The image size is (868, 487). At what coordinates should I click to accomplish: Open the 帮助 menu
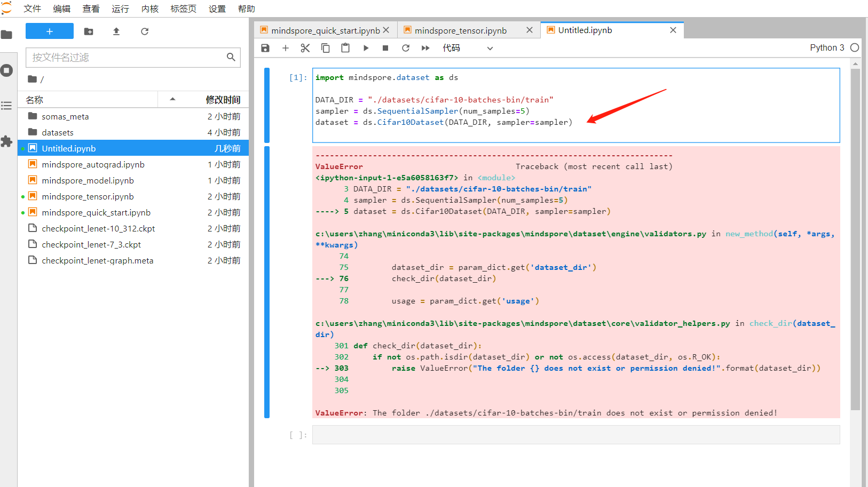(247, 9)
